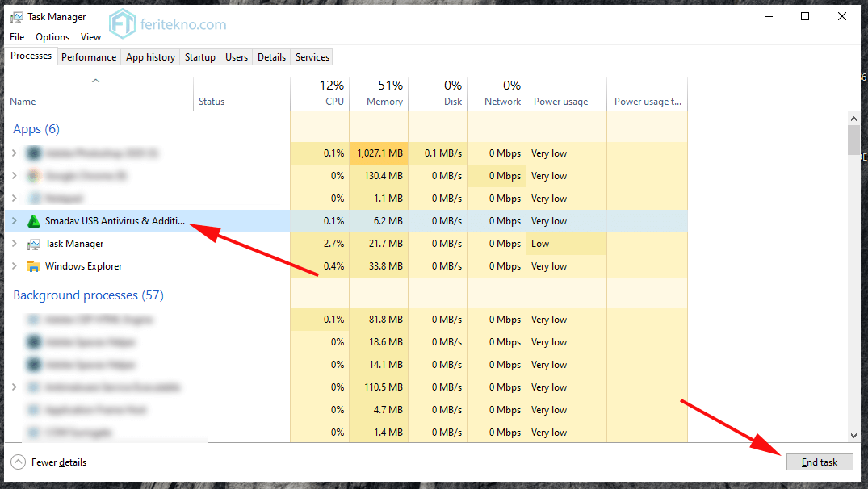Click the 0.1 MB/s disk cell
The height and width of the screenshot is (489, 868).
click(438, 153)
